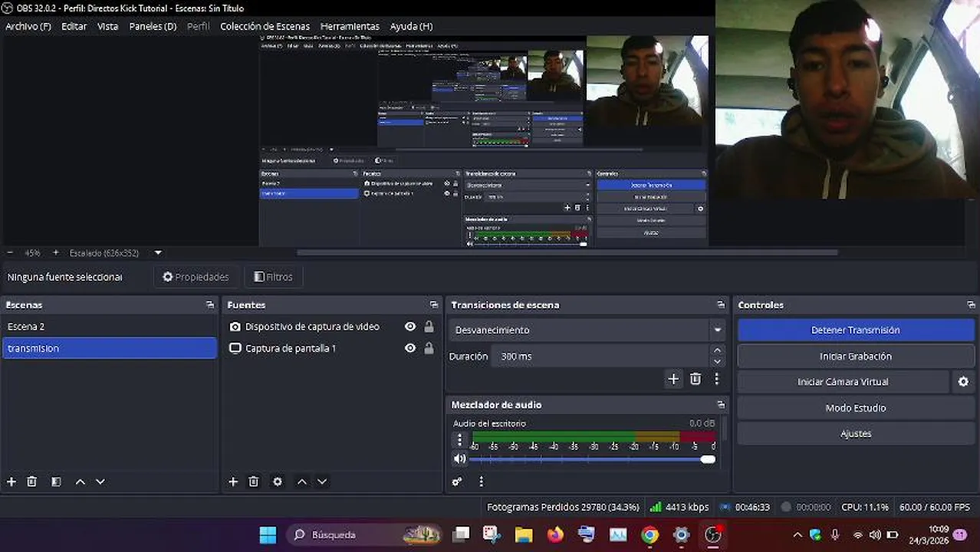Zoom in preview with plus icon
Image resolution: width=980 pixels, height=552 pixels.
tap(55, 252)
